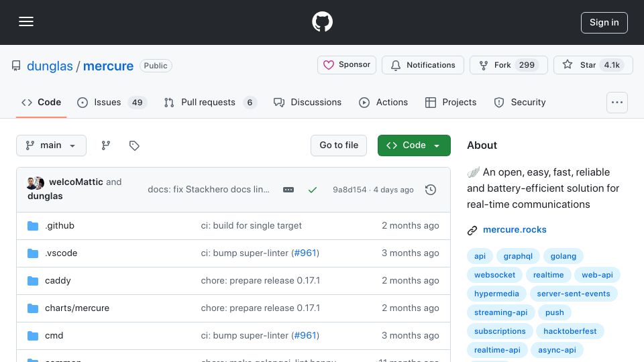
Task: Click the .github folder icon
Action: tap(33, 226)
